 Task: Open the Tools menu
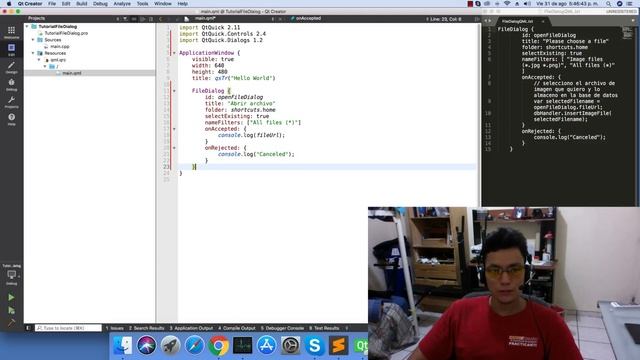tap(142, 4)
